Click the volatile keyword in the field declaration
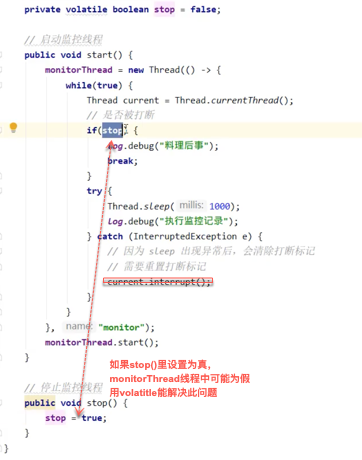The height and width of the screenshot is (460, 362). click(x=86, y=10)
